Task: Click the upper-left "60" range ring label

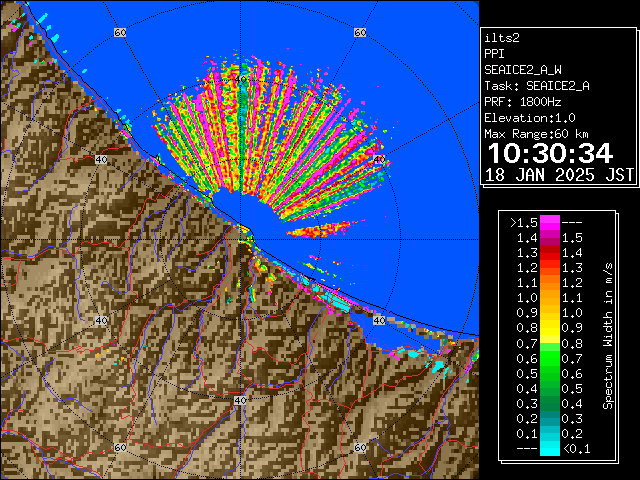Action: (120, 32)
